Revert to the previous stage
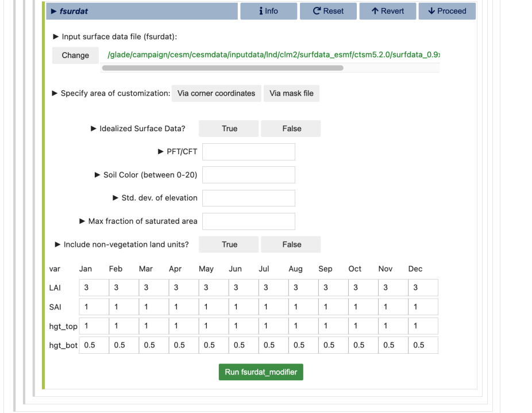 [388, 11]
